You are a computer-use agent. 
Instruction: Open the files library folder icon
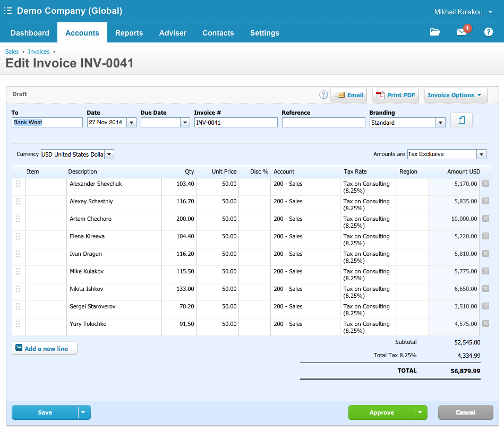pyautogui.click(x=435, y=32)
